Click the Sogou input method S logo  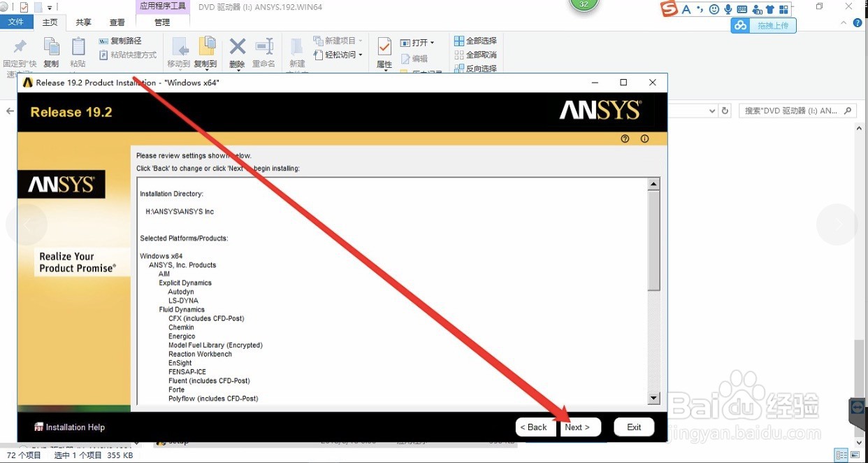tap(670, 9)
